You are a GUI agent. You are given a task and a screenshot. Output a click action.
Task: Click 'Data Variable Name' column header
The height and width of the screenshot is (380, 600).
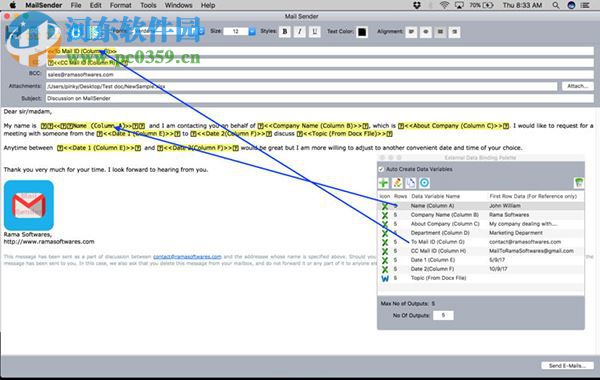pos(435,196)
